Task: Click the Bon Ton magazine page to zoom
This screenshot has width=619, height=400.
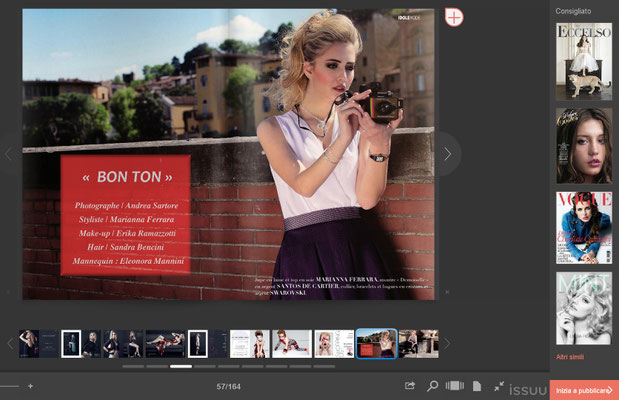Action: coord(228,154)
